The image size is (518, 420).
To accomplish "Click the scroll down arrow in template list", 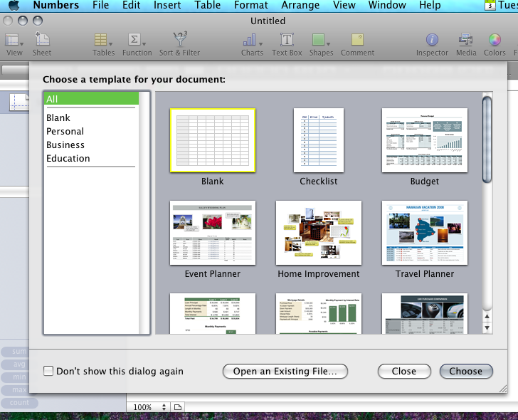I will tap(487, 327).
